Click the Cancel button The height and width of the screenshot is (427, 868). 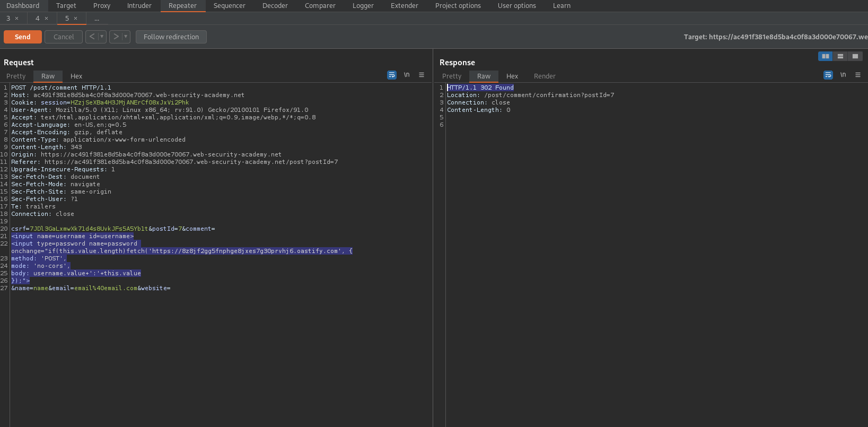(64, 37)
